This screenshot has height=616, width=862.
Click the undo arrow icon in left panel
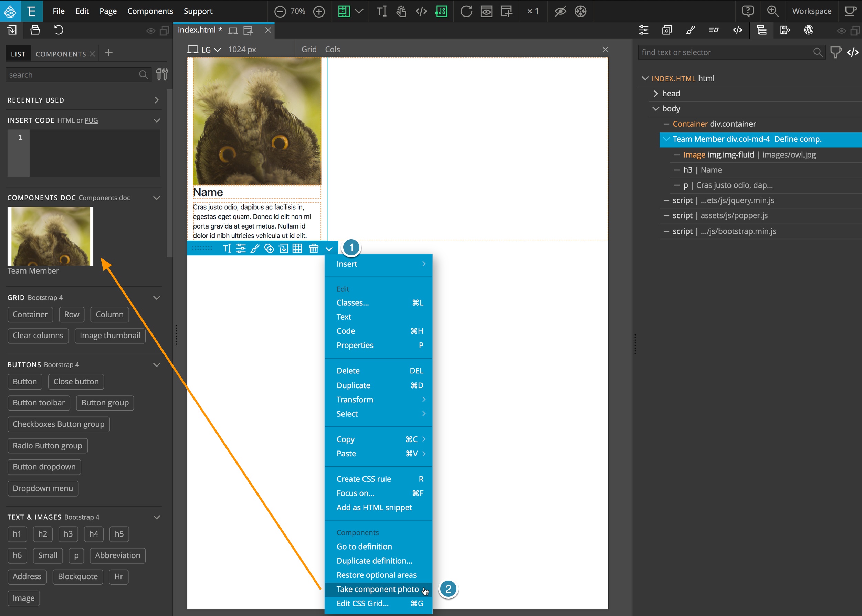(59, 30)
